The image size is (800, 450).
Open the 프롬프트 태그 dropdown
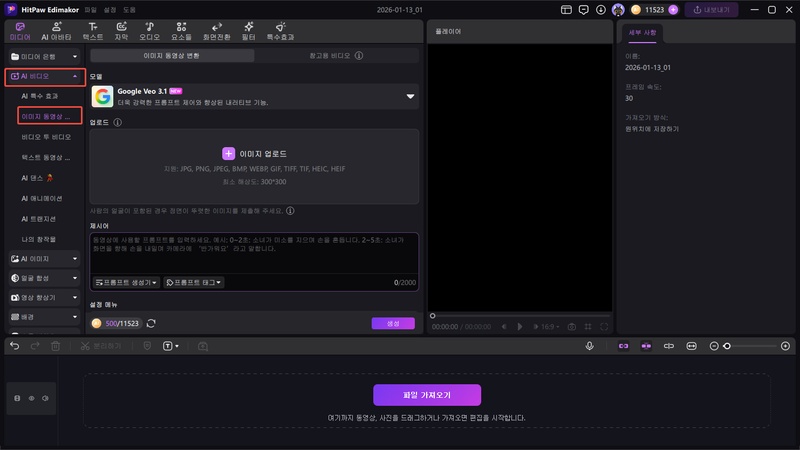[x=193, y=282]
